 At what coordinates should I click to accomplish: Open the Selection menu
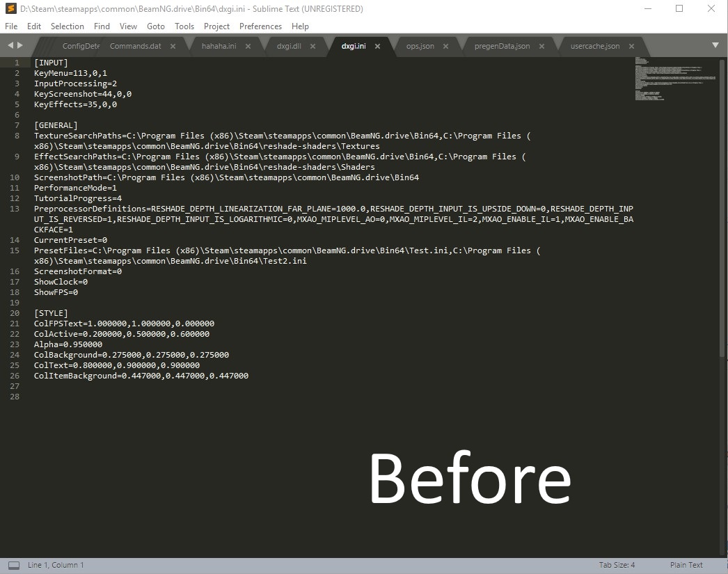pos(68,26)
